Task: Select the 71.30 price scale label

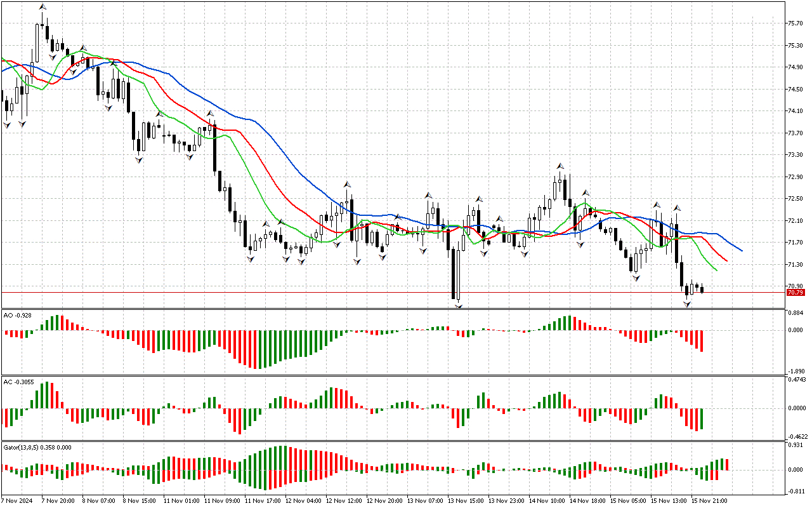Action: [x=794, y=265]
